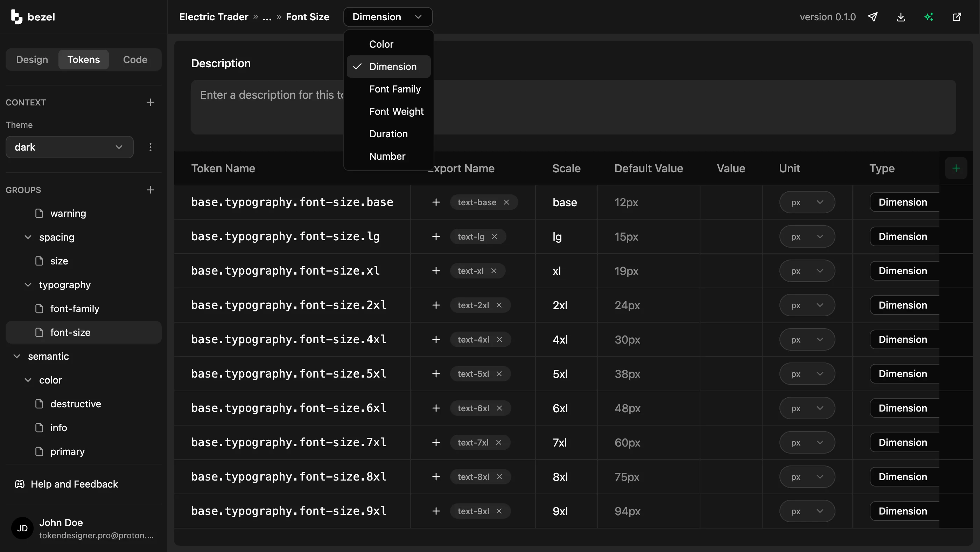Open the size token group
Image resolution: width=980 pixels, height=552 pixels.
(x=84, y=261)
